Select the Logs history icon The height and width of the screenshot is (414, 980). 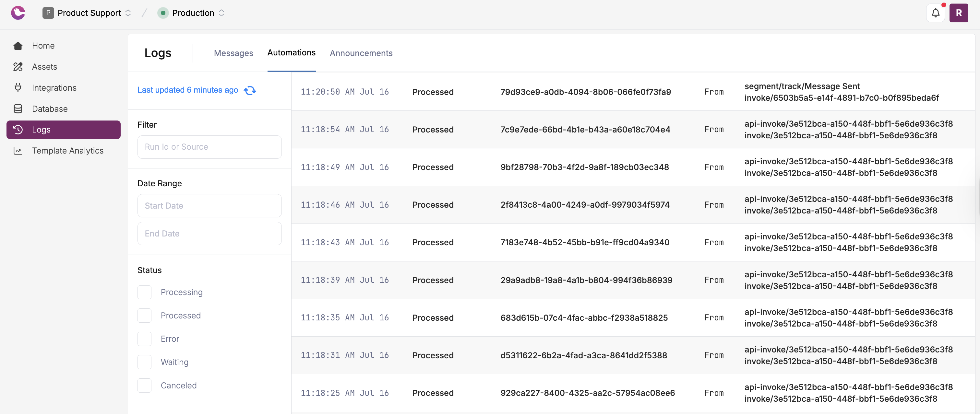(18, 129)
